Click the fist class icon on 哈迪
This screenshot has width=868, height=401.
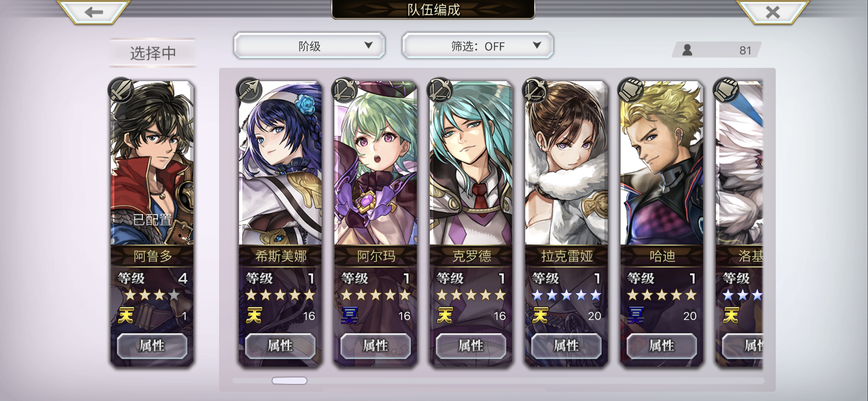tap(631, 90)
